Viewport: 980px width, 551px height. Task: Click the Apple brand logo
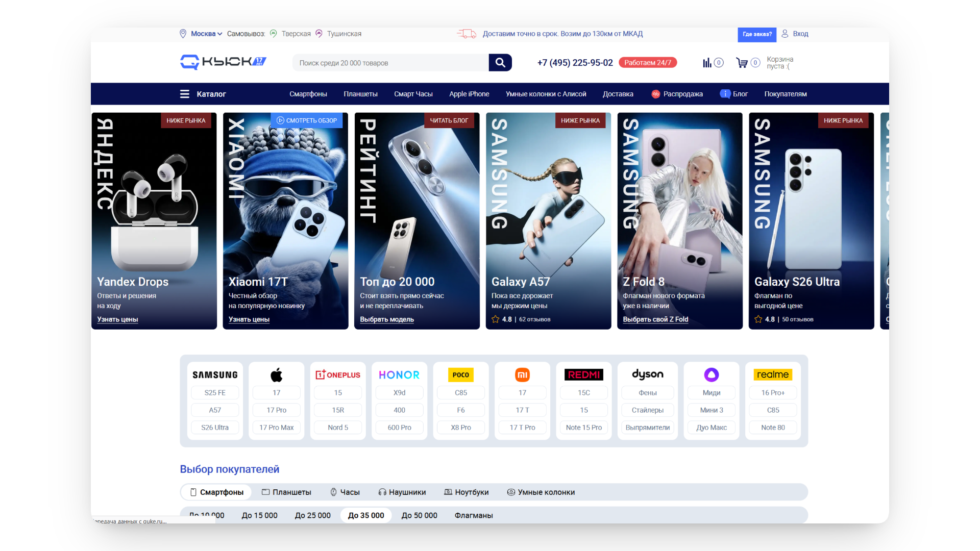pyautogui.click(x=277, y=375)
